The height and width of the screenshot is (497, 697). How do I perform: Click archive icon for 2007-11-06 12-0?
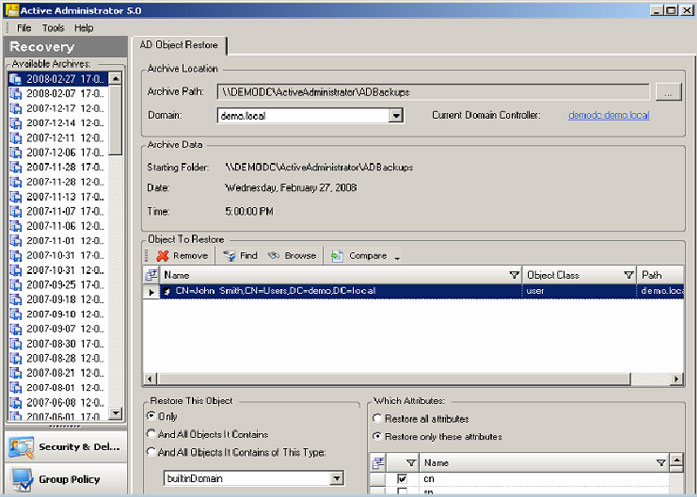pos(16,226)
